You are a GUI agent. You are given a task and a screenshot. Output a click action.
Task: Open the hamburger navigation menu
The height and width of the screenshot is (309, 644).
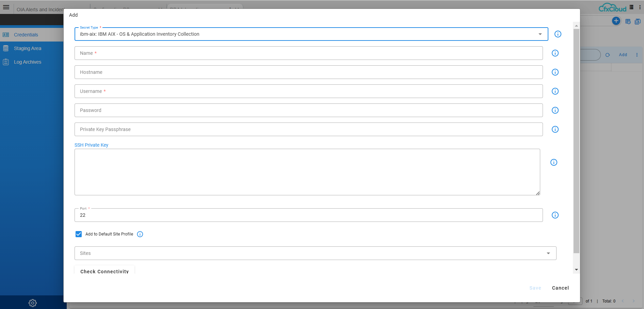[x=6, y=7]
